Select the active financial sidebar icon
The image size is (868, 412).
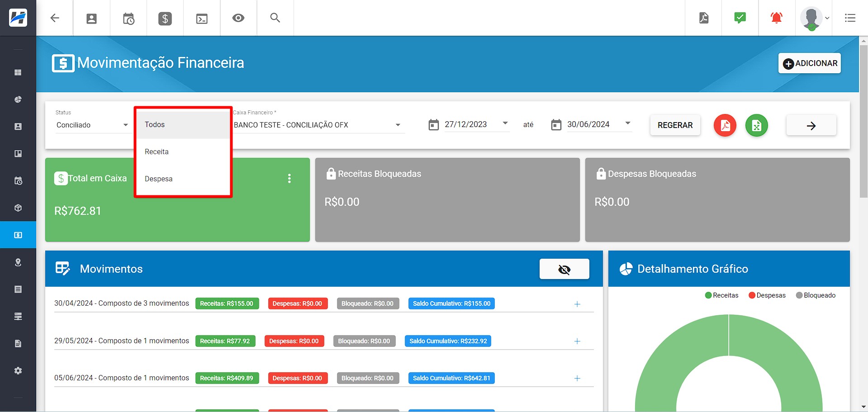(18, 235)
